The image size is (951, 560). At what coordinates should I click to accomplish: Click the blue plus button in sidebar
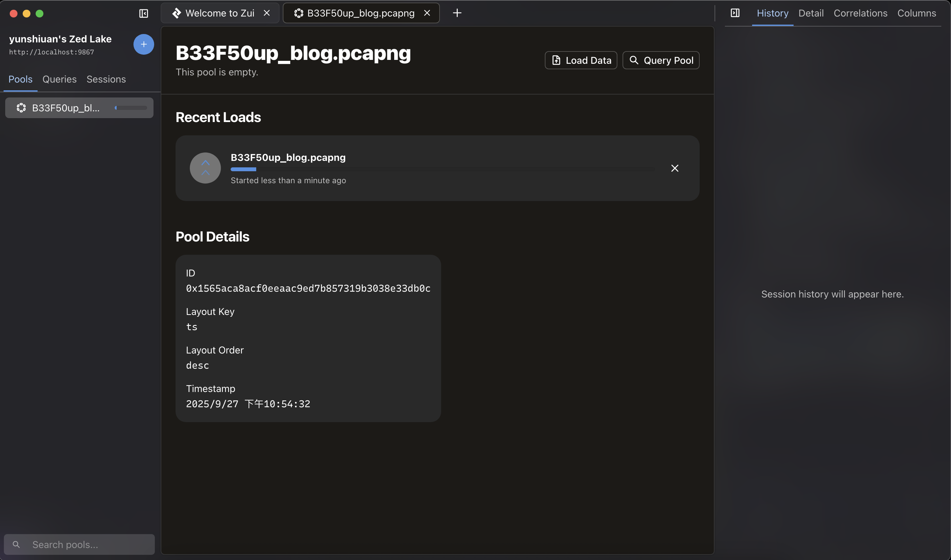pyautogui.click(x=143, y=45)
